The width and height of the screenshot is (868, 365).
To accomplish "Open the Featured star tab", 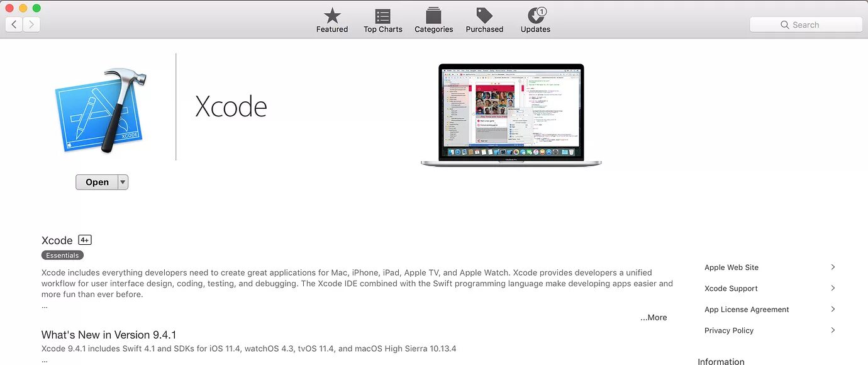I will coord(332,20).
